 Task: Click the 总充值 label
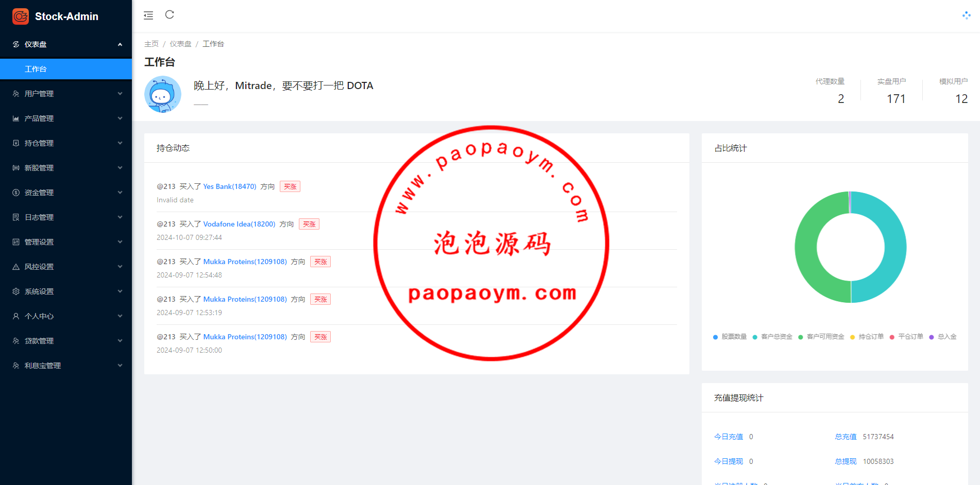click(x=846, y=437)
